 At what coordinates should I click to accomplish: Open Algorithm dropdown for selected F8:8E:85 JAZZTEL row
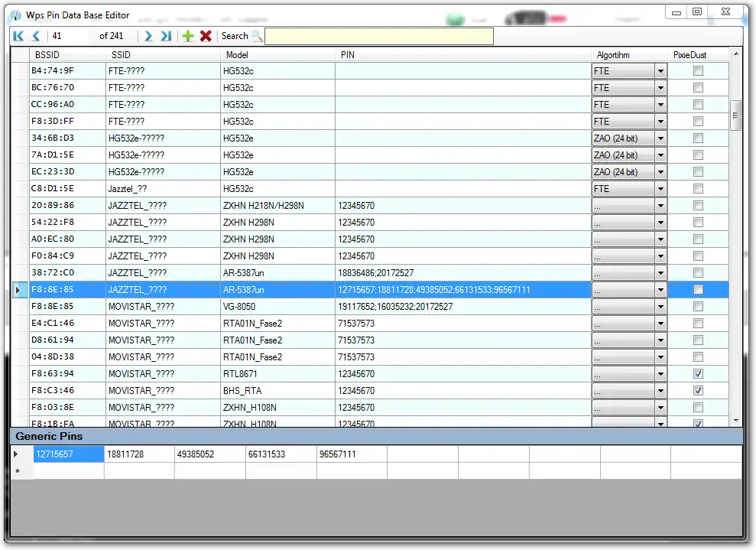click(660, 289)
